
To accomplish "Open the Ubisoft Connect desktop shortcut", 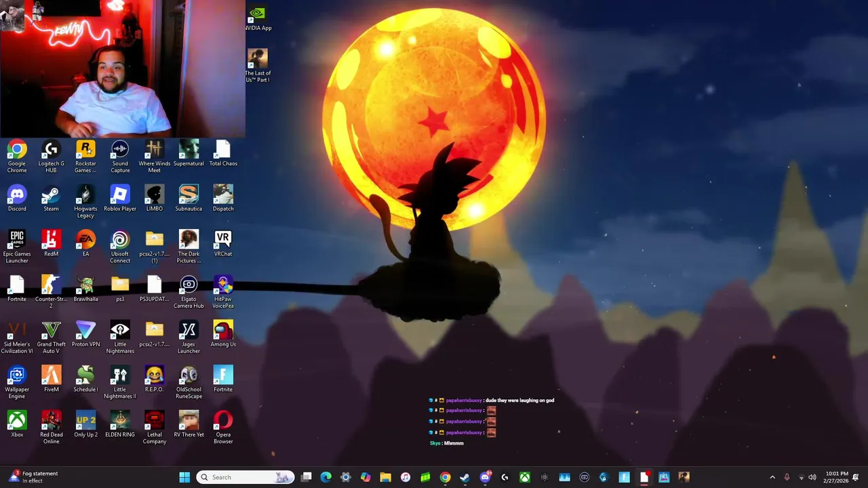I will coord(120,247).
